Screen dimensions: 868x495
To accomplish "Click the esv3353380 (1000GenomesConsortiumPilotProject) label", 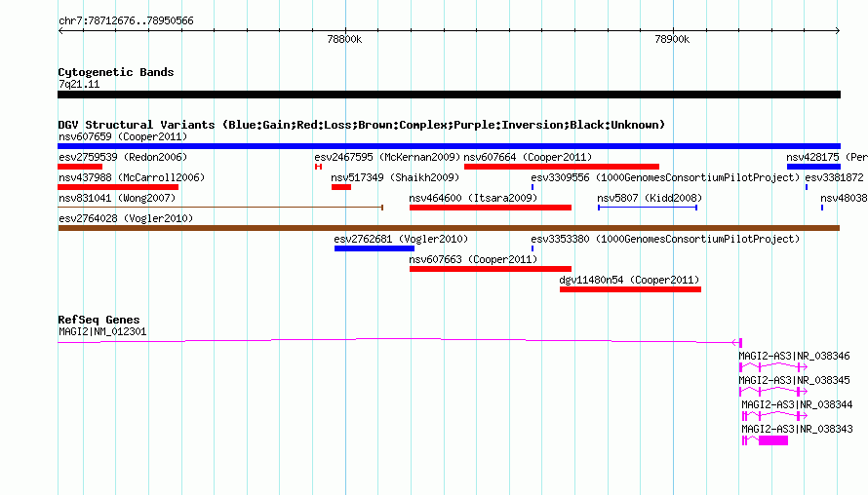I will (665, 239).
